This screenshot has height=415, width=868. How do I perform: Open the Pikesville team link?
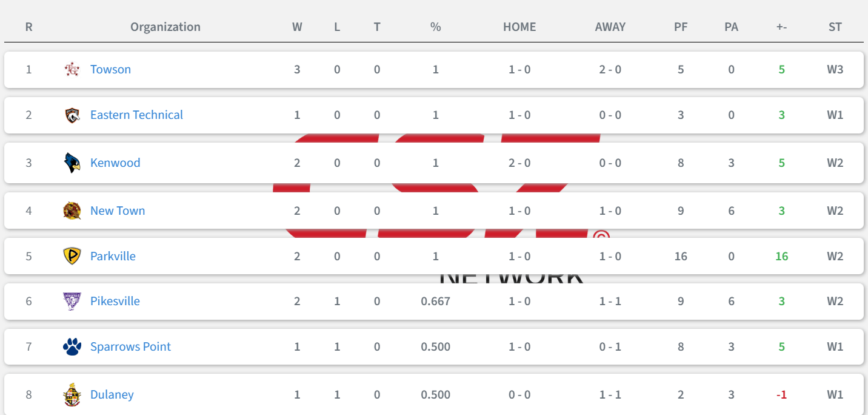point(115,301)
